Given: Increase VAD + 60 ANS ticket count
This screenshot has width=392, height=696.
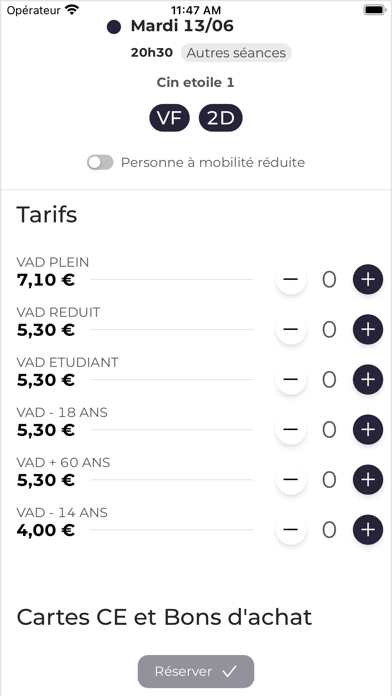Looking at the screenshot, I should point(368,480).
